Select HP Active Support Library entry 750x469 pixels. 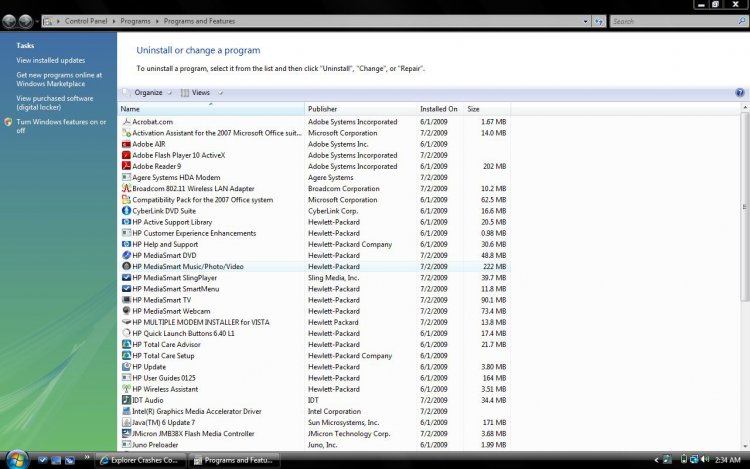tap(314, 222)
